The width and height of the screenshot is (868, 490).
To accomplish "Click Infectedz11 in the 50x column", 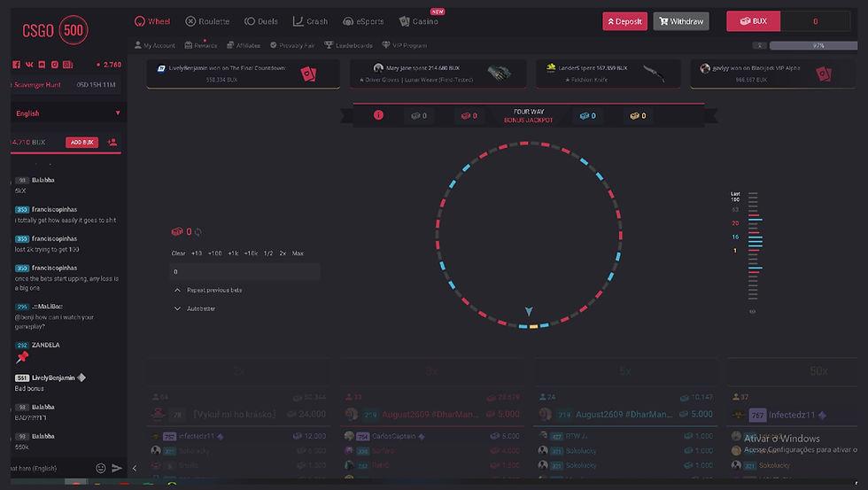I will [792, 415].
